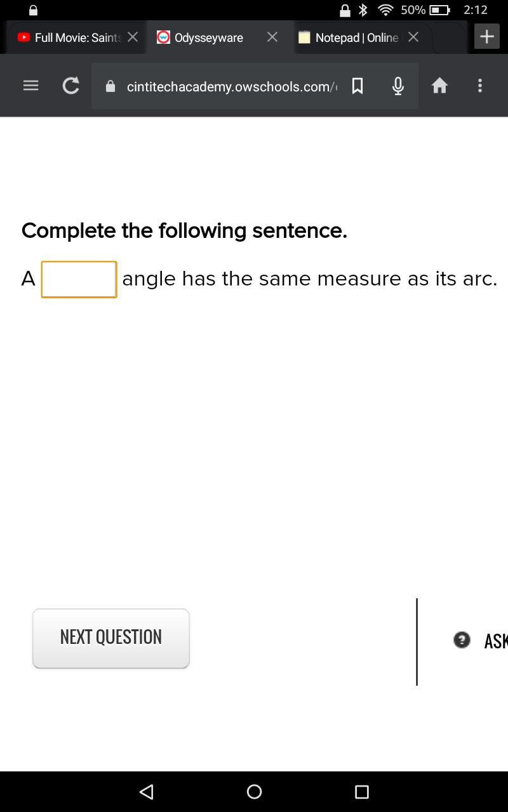Close the Notepad Online tab
This screenshot has height=812, width=508.
pos(413,37)
